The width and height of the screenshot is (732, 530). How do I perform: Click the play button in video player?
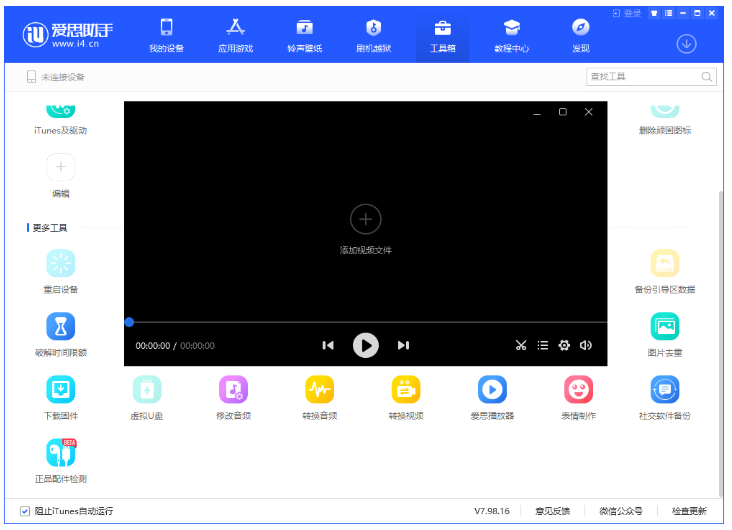point(365,345)
